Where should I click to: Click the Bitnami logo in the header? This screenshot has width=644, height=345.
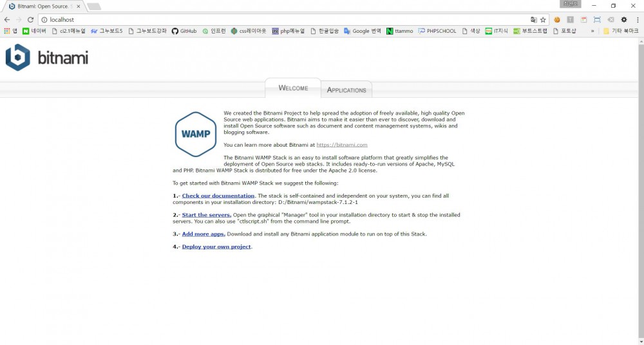47,57
